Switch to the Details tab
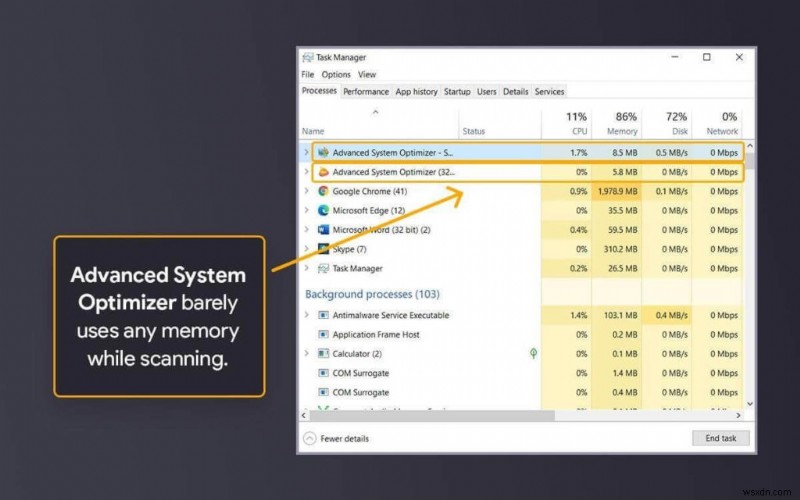 (515, 92)
